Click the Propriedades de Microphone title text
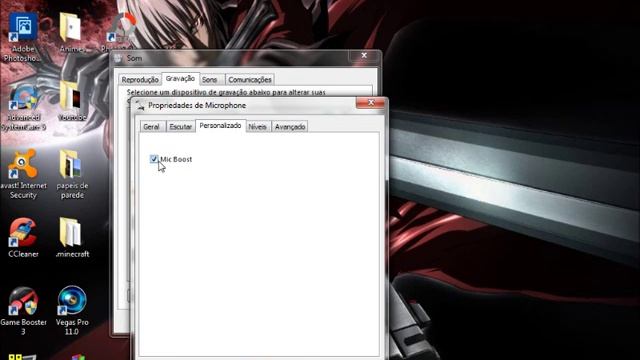640x360 pixels. (x=197, y=105)
